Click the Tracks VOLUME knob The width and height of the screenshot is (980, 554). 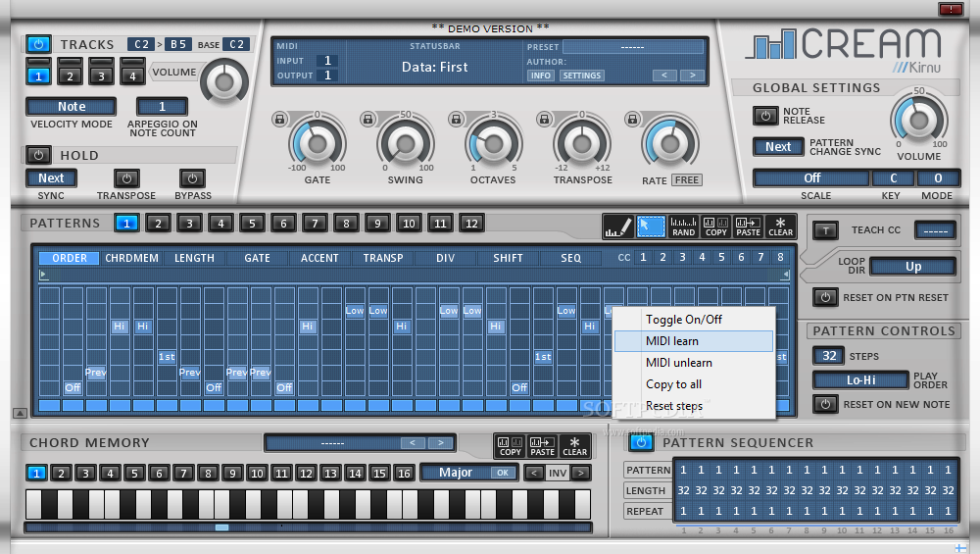(223, 81)
